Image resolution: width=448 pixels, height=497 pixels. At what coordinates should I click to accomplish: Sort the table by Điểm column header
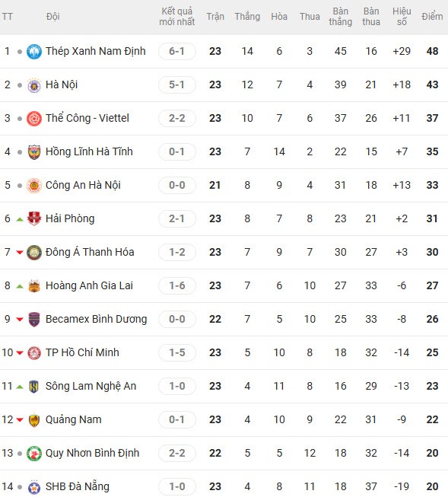click(432, 17)
